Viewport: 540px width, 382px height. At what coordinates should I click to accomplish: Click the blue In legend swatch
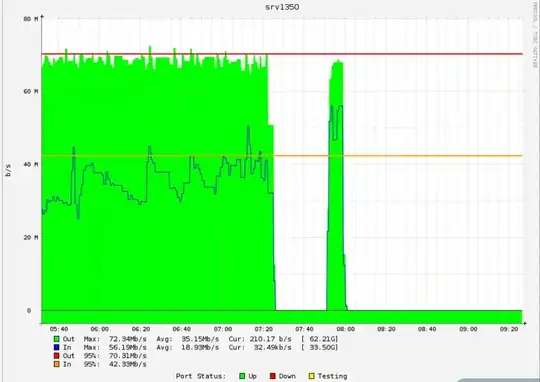coord(56,347)
